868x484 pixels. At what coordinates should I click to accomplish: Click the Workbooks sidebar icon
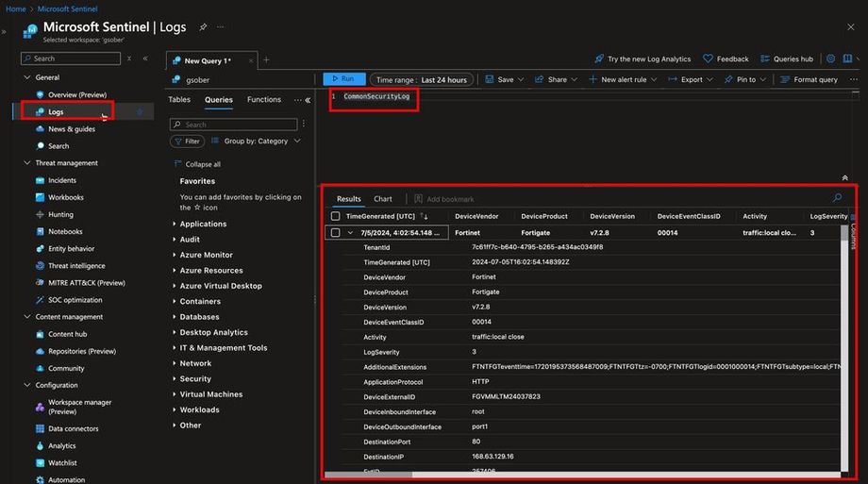[40, 197]
